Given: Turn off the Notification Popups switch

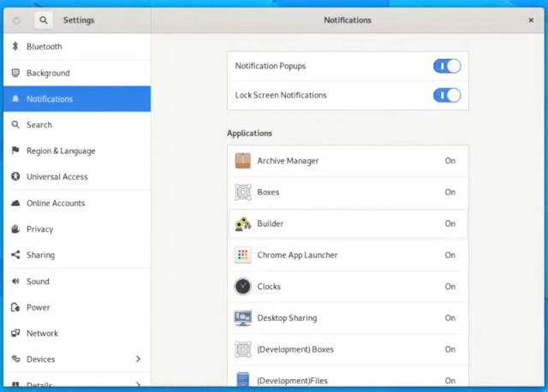Looking at the screenshot, I should (x=447, y=66).
